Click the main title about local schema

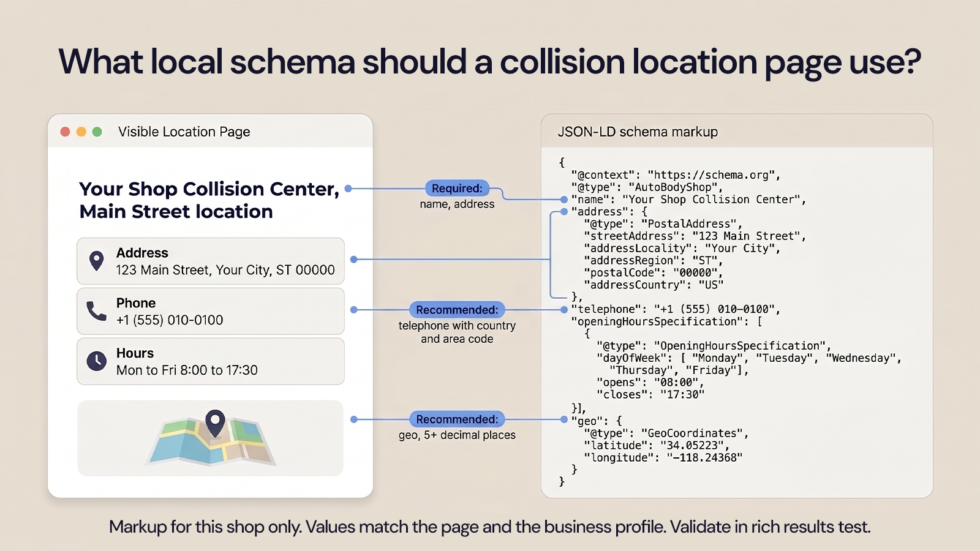[490, 62]
